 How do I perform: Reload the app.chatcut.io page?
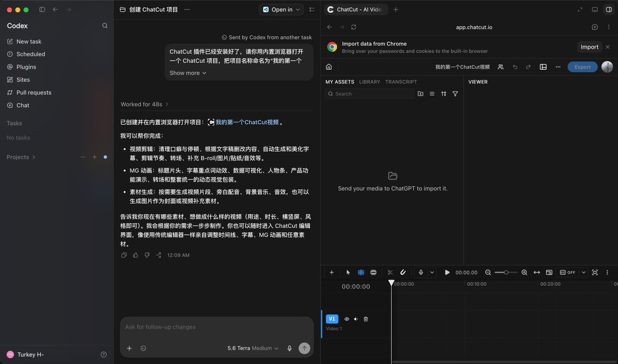pyautogui.click(x=354, y=27)
